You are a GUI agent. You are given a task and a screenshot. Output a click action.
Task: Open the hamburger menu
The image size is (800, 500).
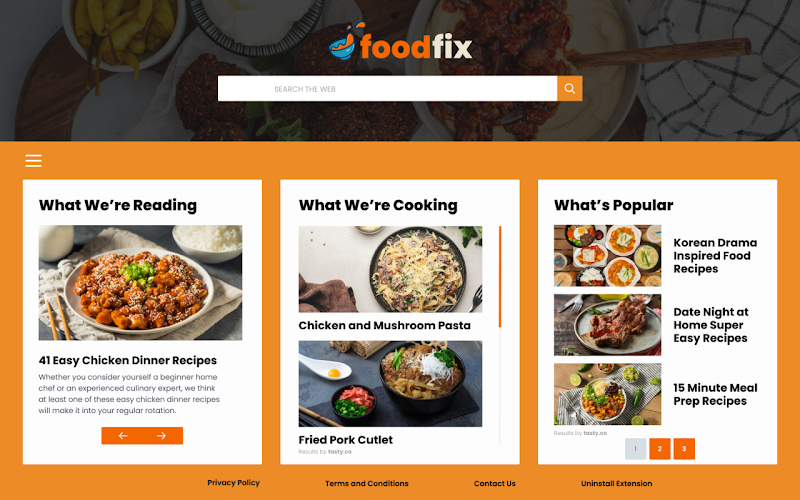click(x=33, y=161)
